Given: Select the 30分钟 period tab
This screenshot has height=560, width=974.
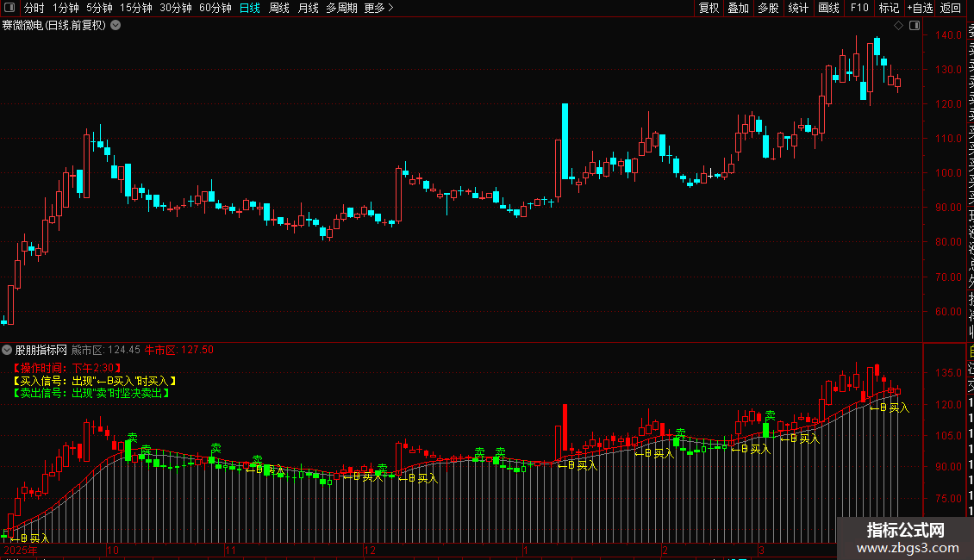Looking at the screenshot, I should click(x=176, y=8).
